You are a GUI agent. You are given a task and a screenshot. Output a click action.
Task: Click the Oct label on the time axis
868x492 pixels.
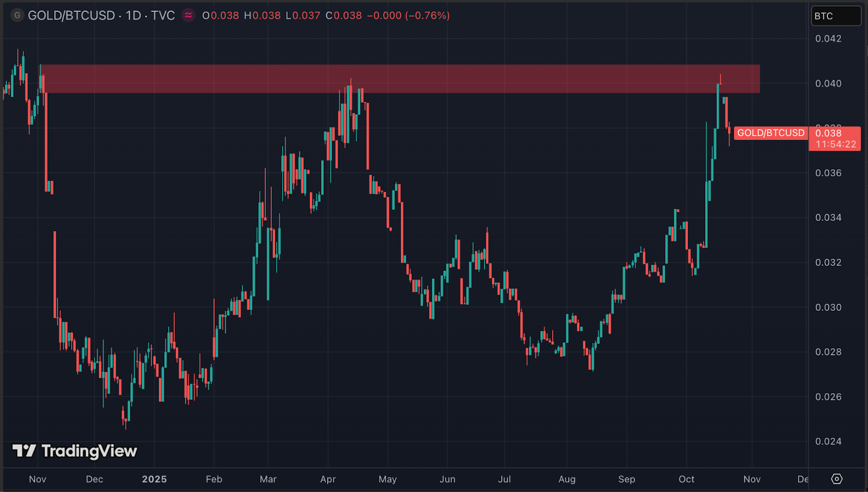point(686,480)
